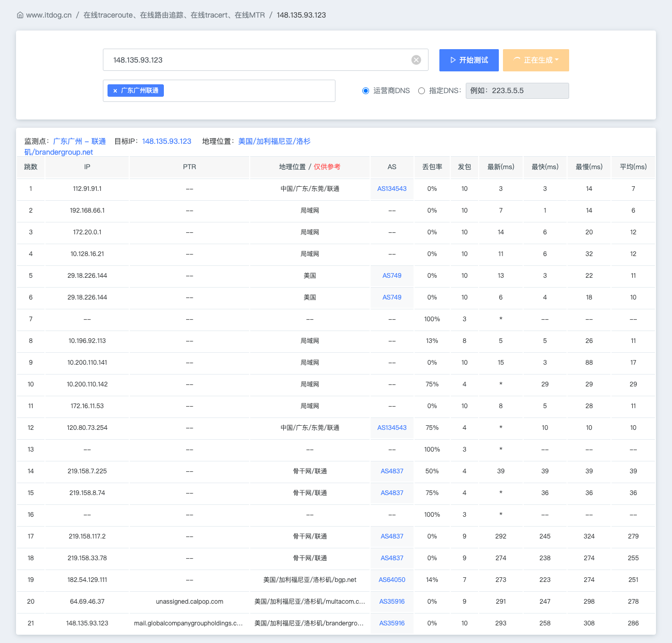Select IP 219.158.7.225 in the table
The height and width of the screenshot is (643, 672).
click(87, 471)
